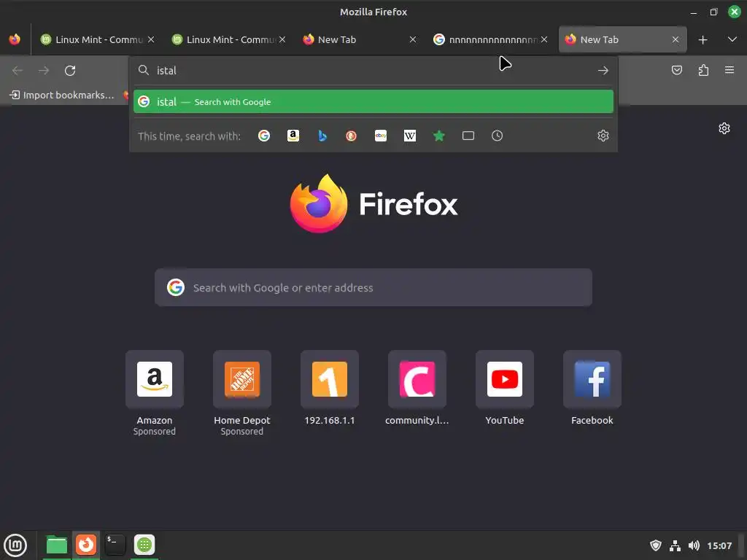Go forward one page
This screenshot has height=560, width=747.
click(44, 71)
